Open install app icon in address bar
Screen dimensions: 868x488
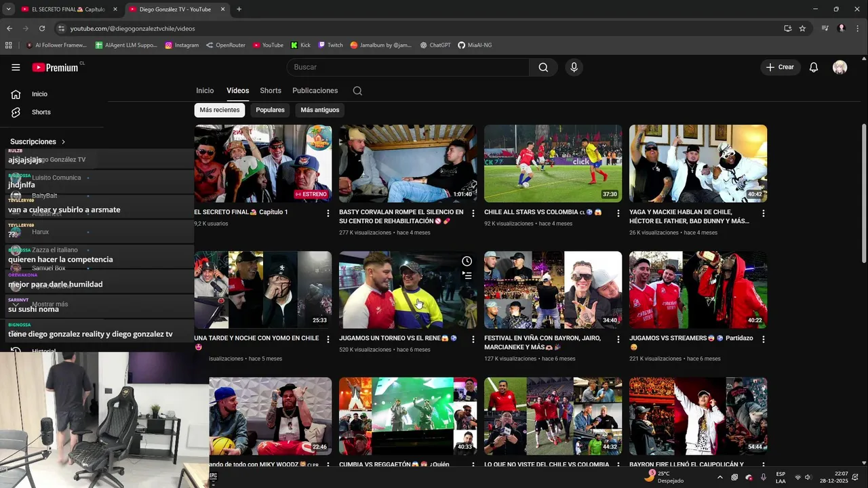pyautogui.click(x=787, y=28)
